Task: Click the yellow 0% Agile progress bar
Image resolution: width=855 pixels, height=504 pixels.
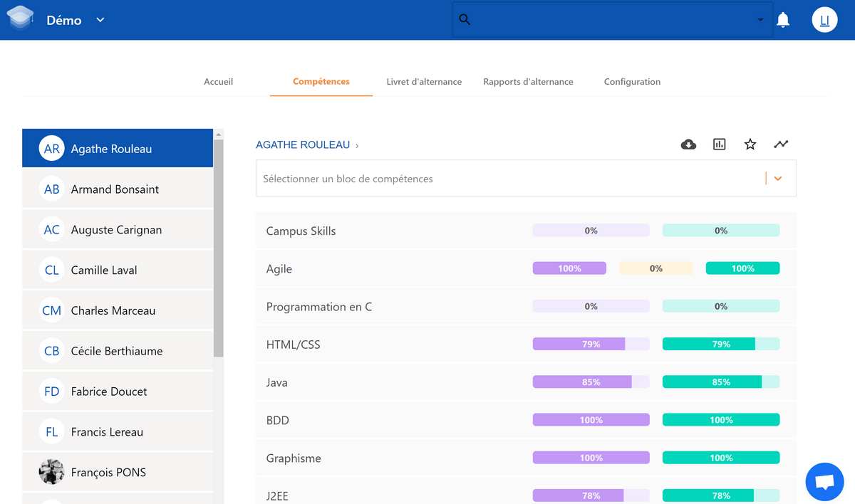Action: coord(656,268)
